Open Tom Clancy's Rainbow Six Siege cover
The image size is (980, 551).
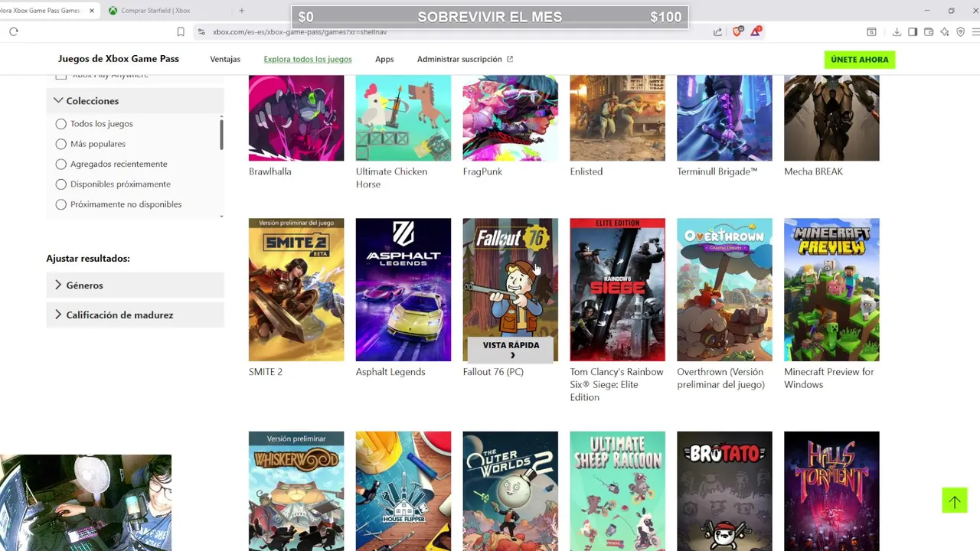tap(618, 289)
